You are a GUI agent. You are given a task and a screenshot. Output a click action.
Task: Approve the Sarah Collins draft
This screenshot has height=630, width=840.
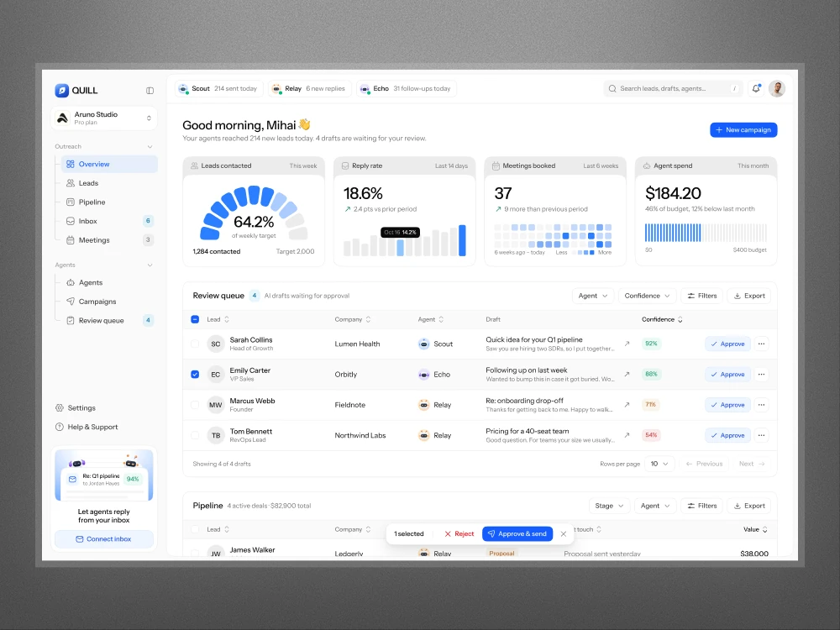(727, 344)
